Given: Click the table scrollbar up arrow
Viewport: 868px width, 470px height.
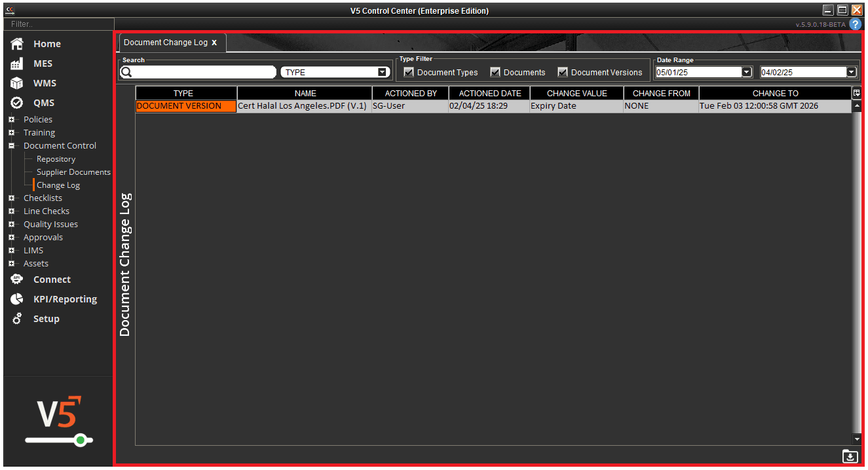Looking at the screenshot, I should tap(857, 105).
